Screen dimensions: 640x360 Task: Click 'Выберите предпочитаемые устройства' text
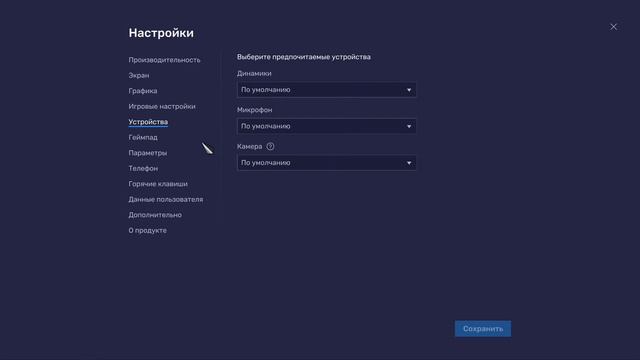pyautogui.click(x=304, y=57)
